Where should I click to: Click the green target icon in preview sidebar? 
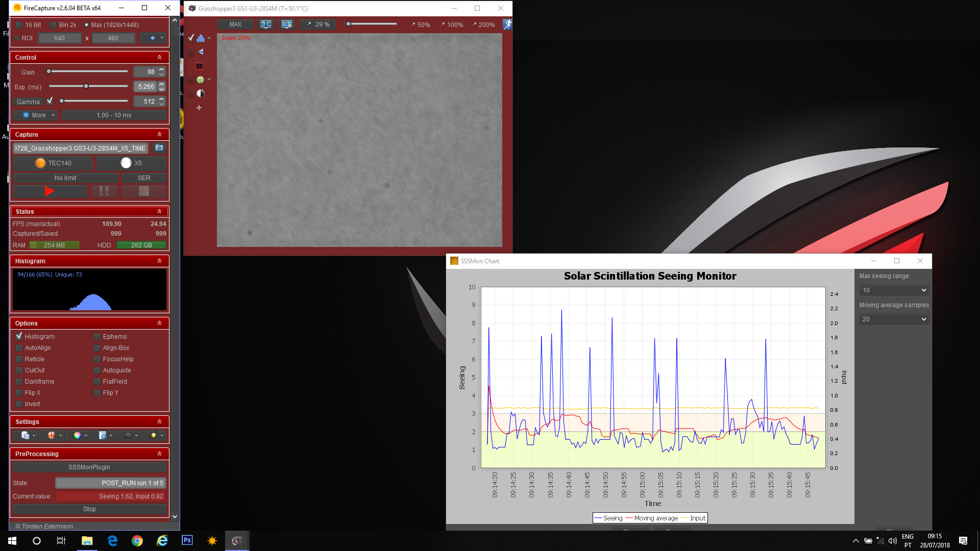(x=200, y=80)
